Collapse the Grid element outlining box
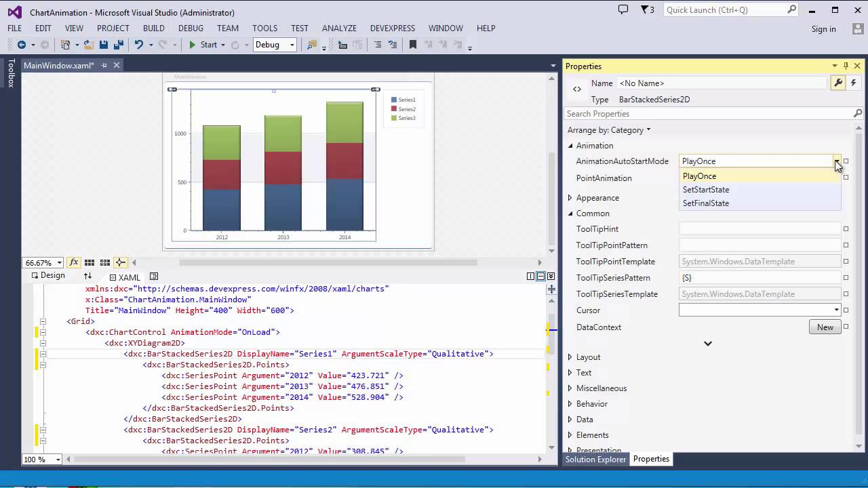The image size is (868, 488). click(x=43, y=321)
